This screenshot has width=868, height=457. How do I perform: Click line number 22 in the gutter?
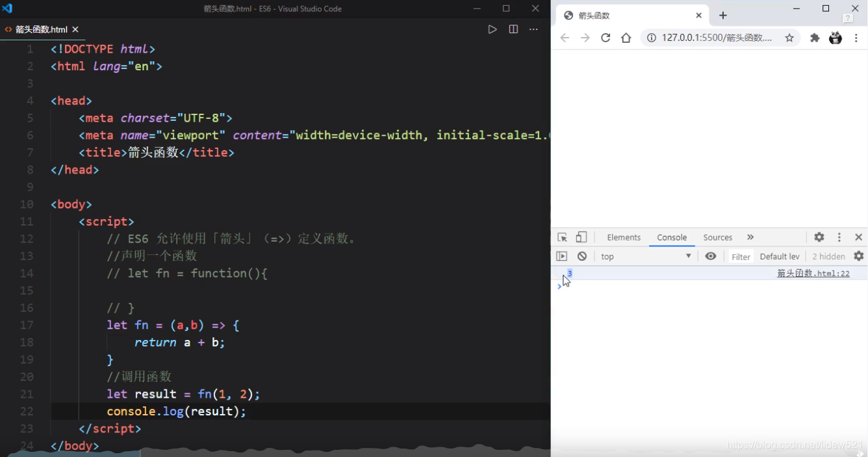click(x=27, y=411)
